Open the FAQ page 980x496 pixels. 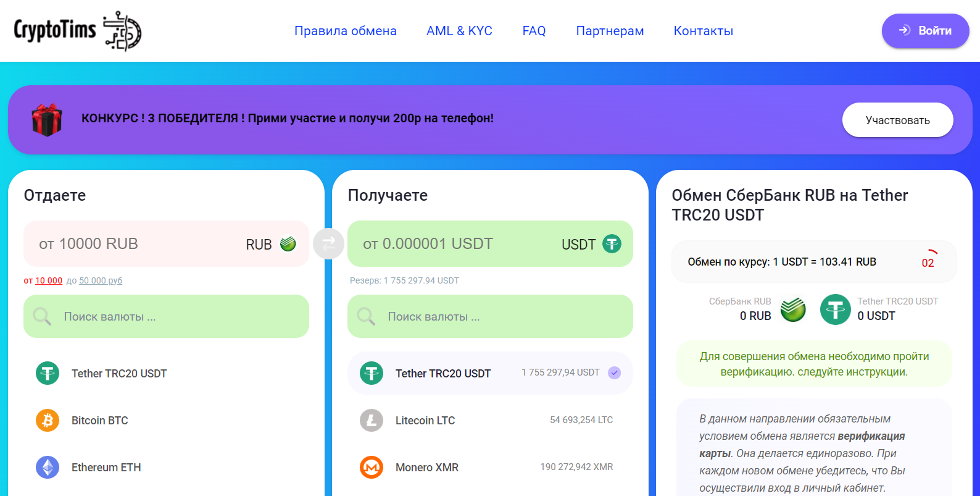click(534, 31)
